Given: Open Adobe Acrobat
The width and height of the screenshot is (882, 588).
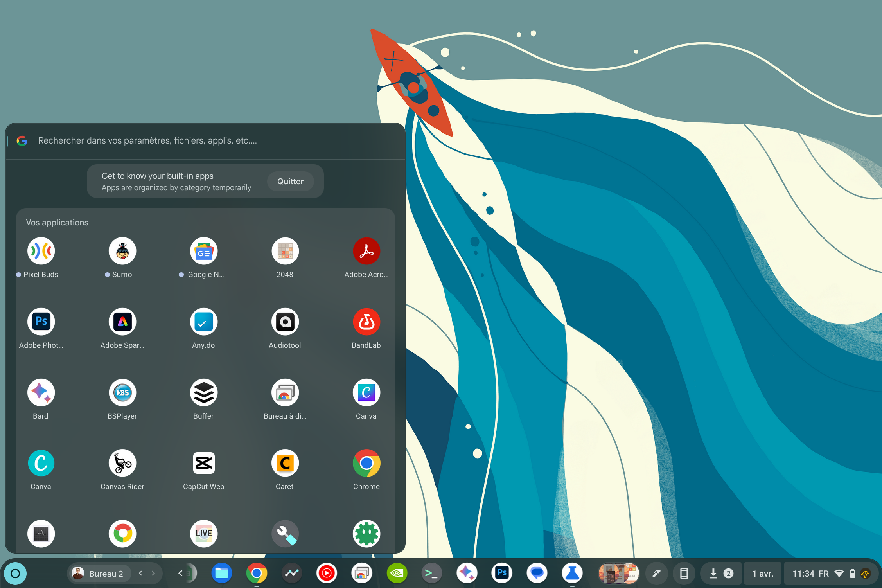Looking at the screenshot, I should pos(366,251).
